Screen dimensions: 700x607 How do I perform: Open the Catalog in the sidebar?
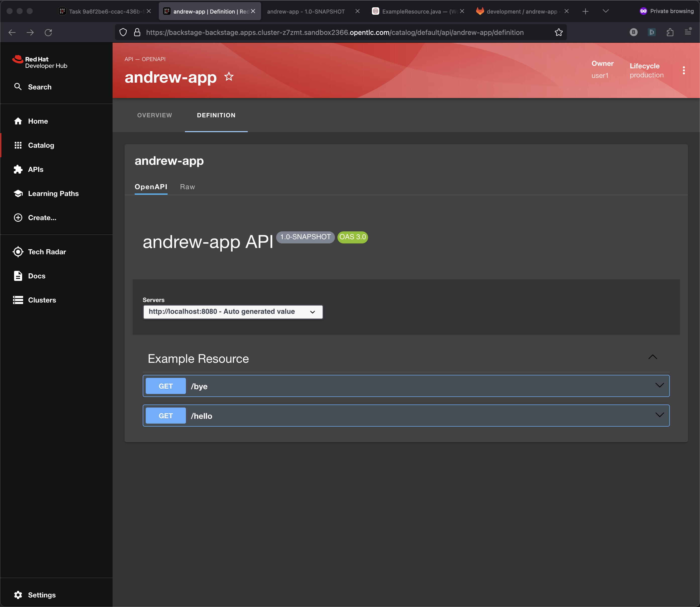(41, 145)
